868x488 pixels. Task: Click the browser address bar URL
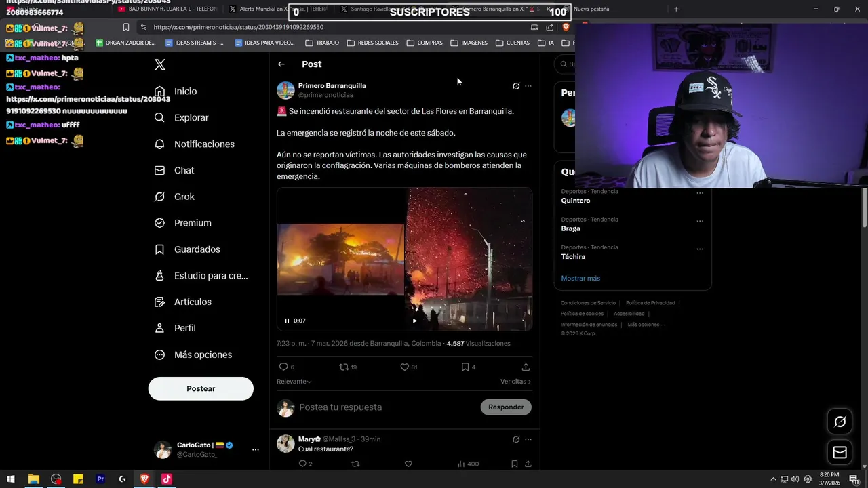coord(238,27)
